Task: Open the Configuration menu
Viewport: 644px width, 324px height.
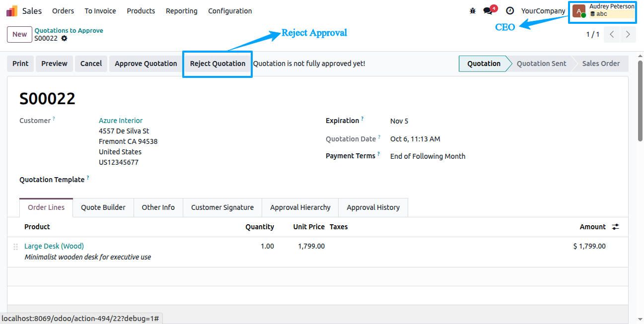Action: (x=230, y=11)
